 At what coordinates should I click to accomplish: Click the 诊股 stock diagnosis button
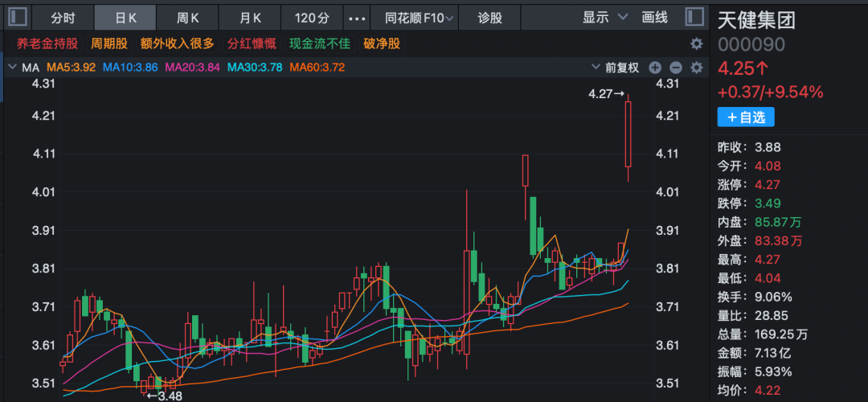point(490,17)
